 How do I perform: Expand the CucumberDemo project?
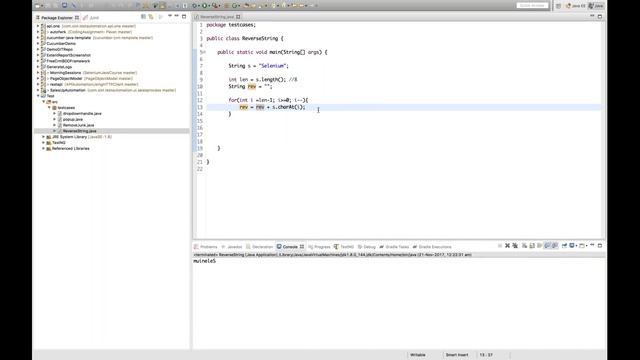point(38,43)
